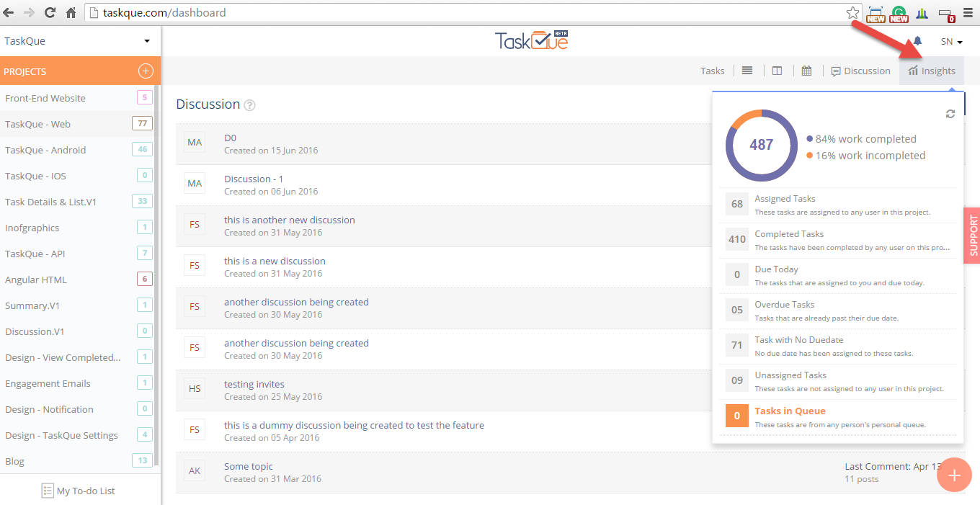Open the board view icon
Viewport: 980px width, 505px height.
pyautogui.click(x=777, y=70)
